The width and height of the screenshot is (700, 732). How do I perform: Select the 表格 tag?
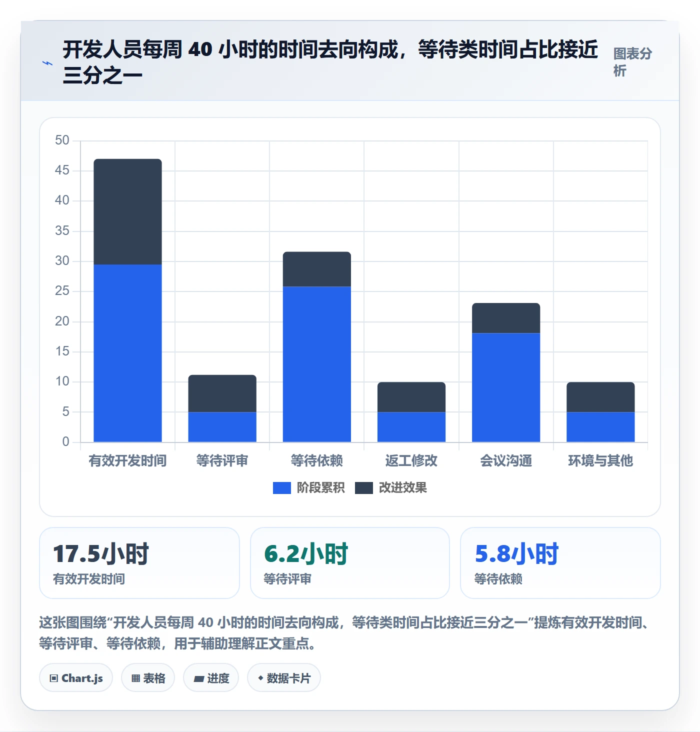click(x=148, y=678)
